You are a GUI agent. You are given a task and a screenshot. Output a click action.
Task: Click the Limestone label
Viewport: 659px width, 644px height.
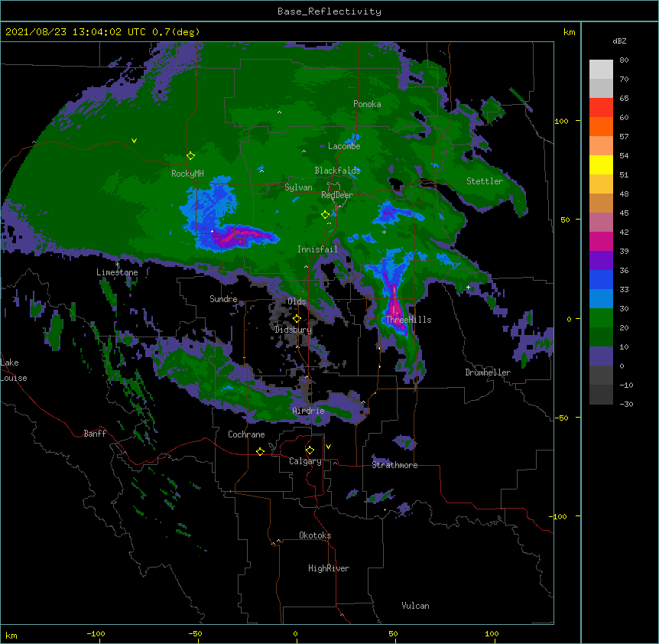click(x=117, y=272)
